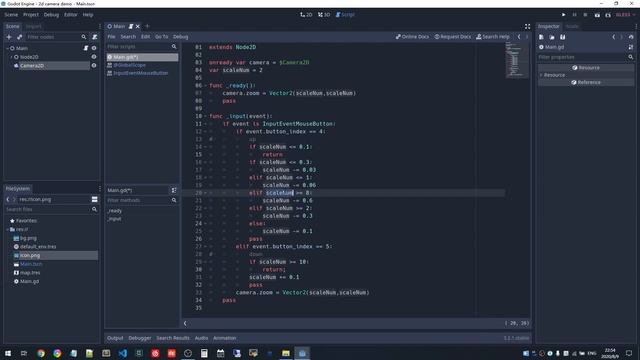Screen dimensions: 640x360
Task: Click the Filter scripts field
Action: point(142,47)
